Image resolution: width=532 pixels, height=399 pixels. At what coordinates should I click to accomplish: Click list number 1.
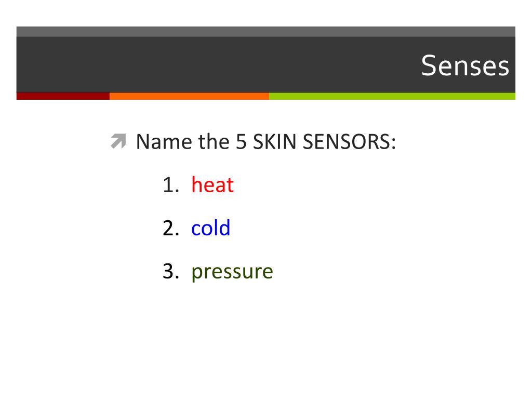click(171, 185)
